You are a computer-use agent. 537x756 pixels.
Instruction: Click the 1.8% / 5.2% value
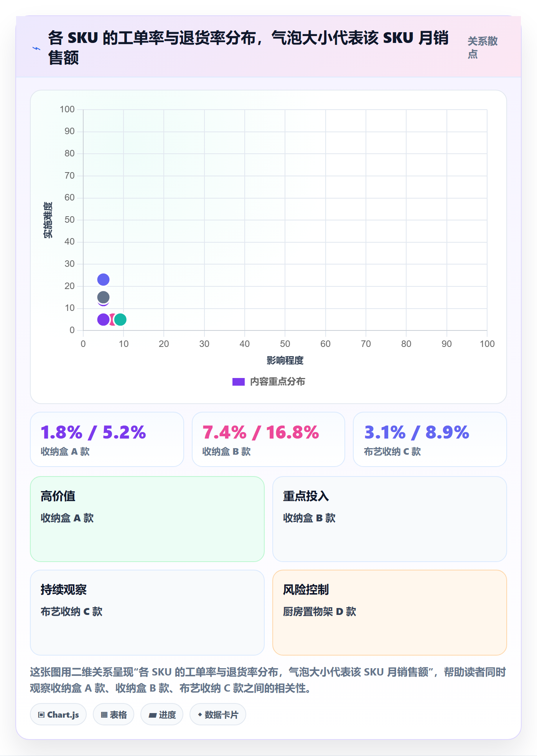[93, 432]
